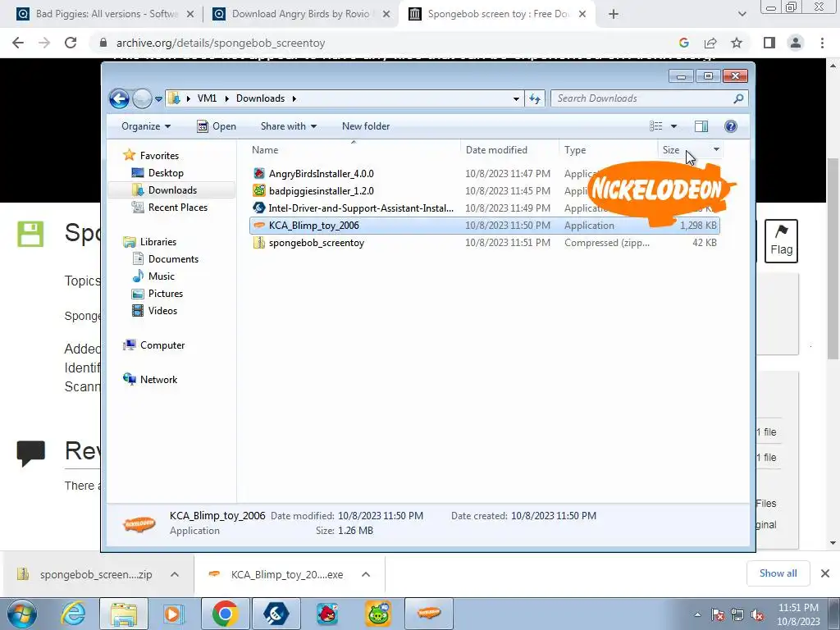Screen dimensions: 840x630
Task: Open Angry Birds from the taskbar
Action: [327, 614]
